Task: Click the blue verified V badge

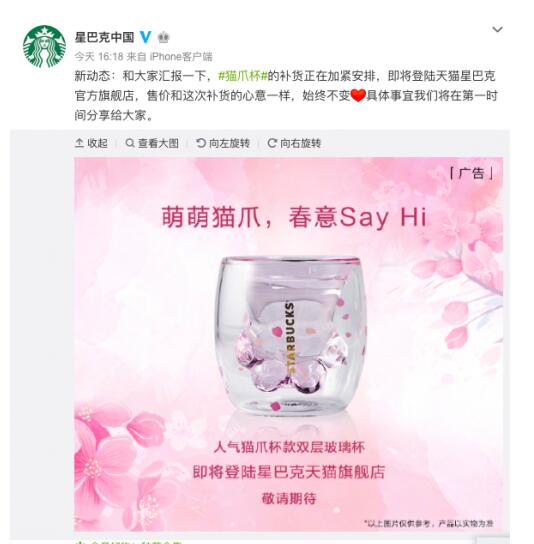Action: click(146, 37)
